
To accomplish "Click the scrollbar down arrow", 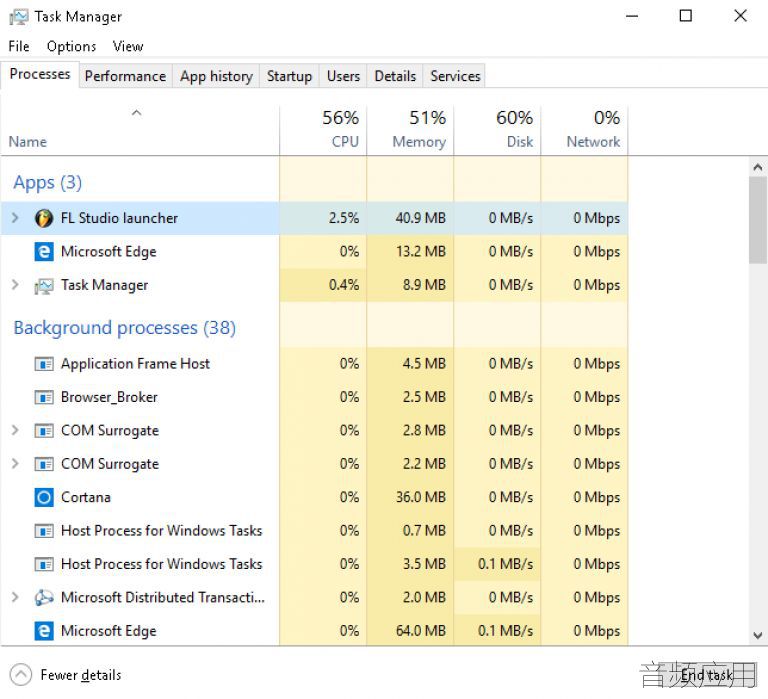I will tap(758, 635).
